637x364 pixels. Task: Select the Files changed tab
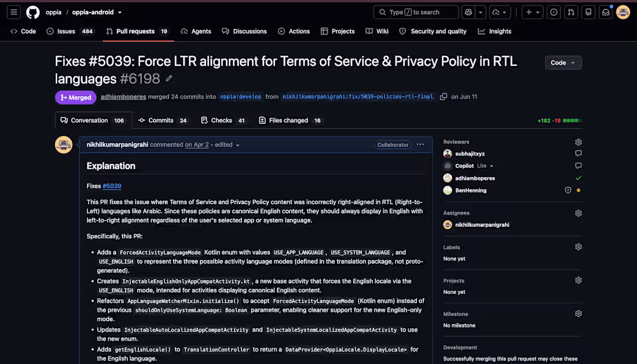point(290,120)
